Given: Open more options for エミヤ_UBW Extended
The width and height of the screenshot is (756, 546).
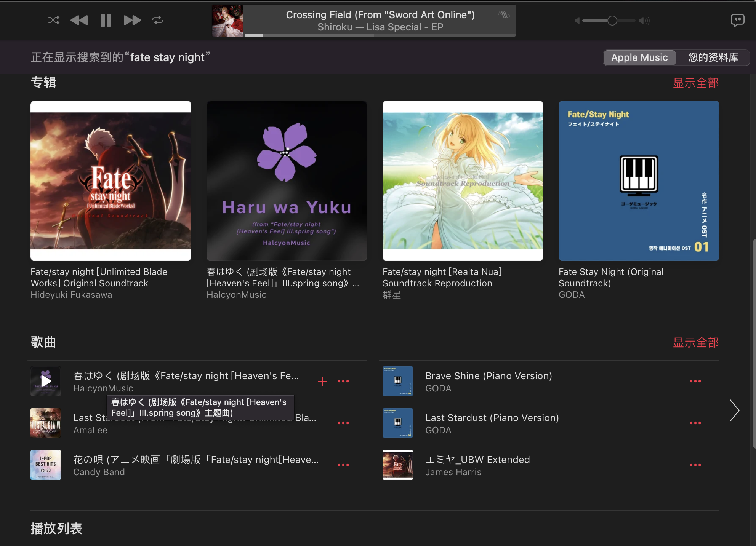Looking at the screenshot, I should (695, 465).
